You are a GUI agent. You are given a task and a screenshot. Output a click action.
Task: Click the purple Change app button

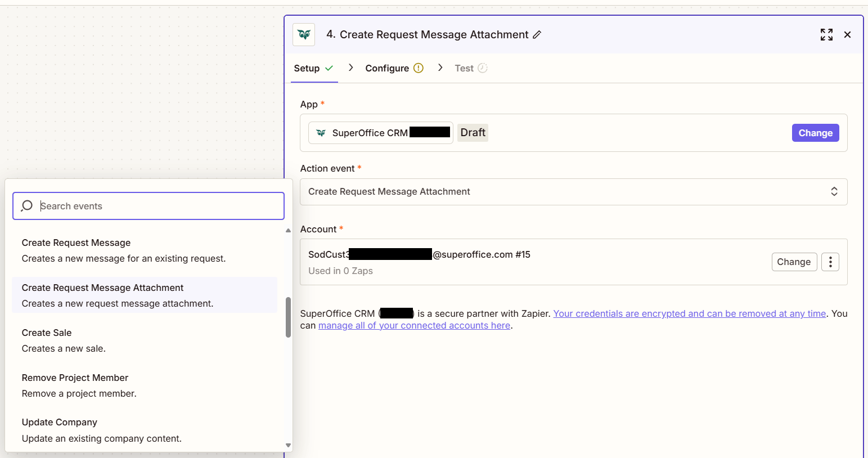815,133
